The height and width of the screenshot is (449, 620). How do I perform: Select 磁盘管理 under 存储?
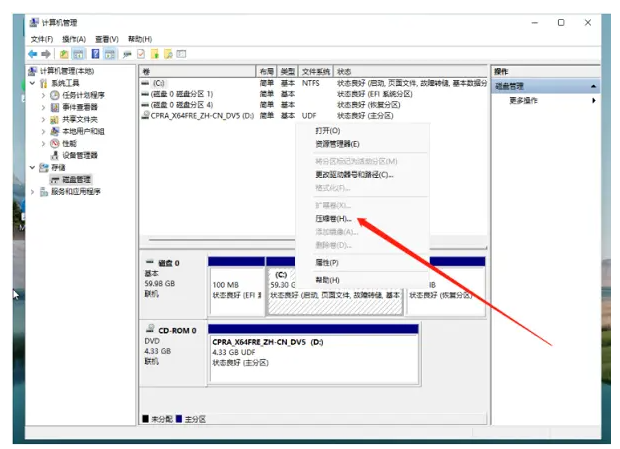(77, 179)
